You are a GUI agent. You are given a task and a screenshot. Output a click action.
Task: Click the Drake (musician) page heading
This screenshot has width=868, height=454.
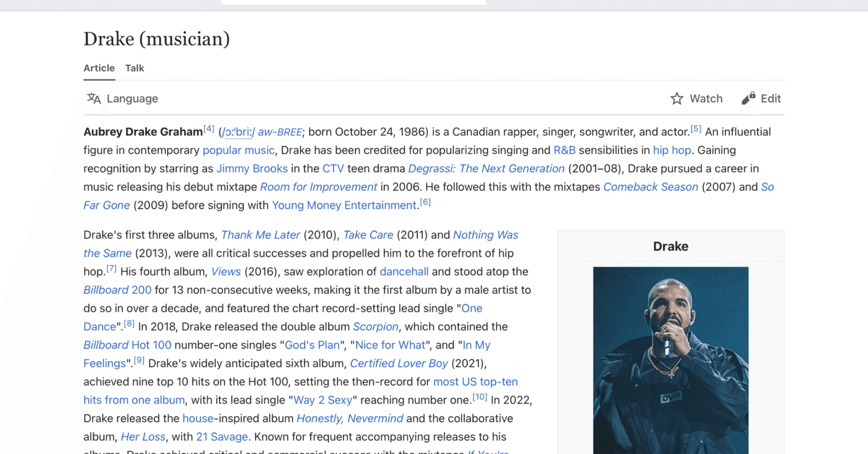tap(157, 39)
